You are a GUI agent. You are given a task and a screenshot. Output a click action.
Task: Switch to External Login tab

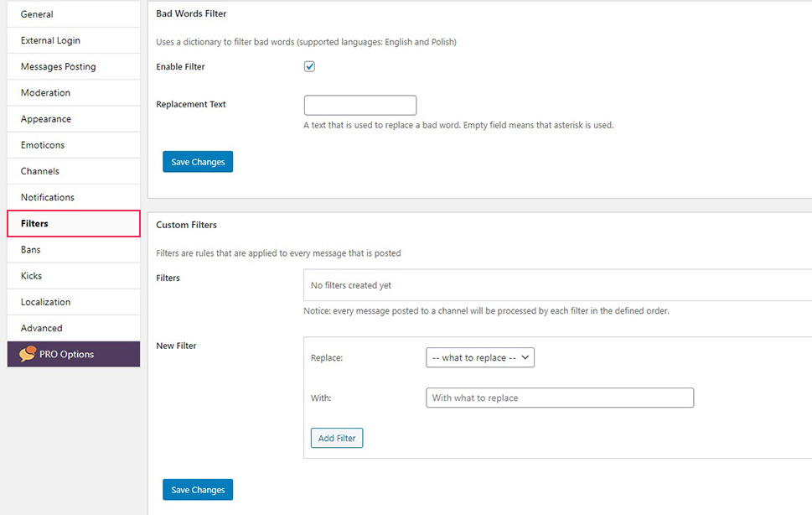(x=74, y=40)
